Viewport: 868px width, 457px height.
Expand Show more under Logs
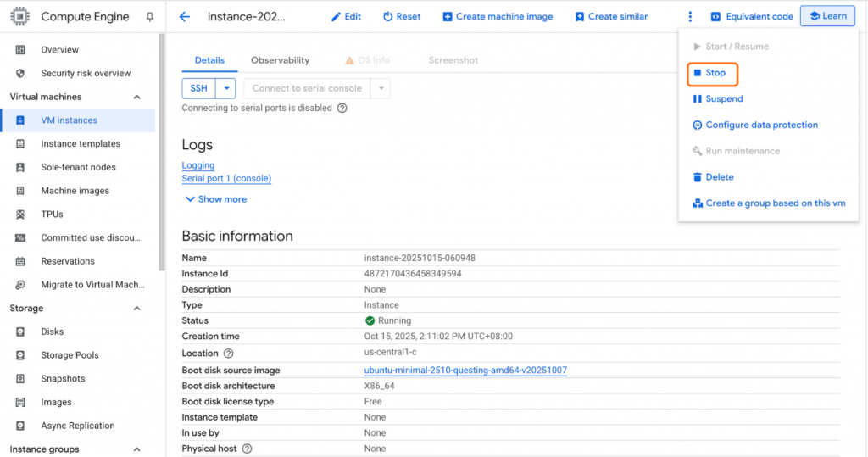pyautogui.click(x=216, y=199)
